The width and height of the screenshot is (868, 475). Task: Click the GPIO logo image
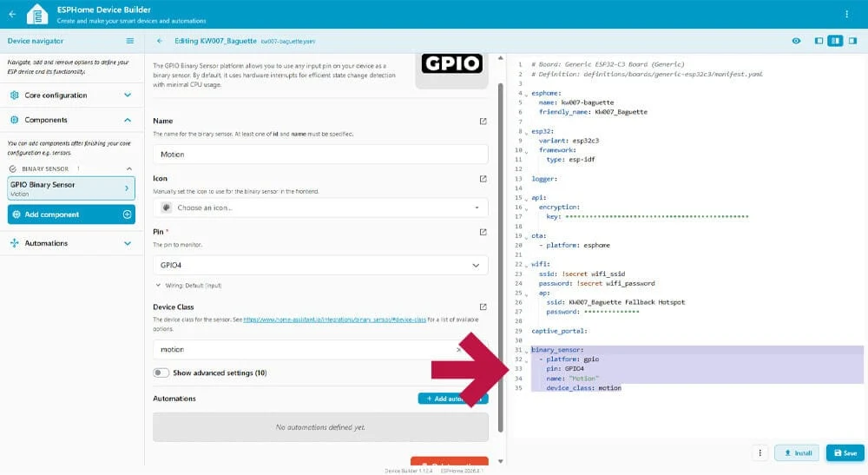[x=451, y=64]
